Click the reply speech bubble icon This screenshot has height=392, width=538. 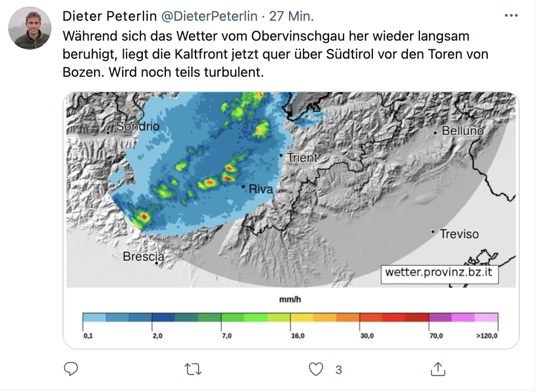[x=71, y=369]
